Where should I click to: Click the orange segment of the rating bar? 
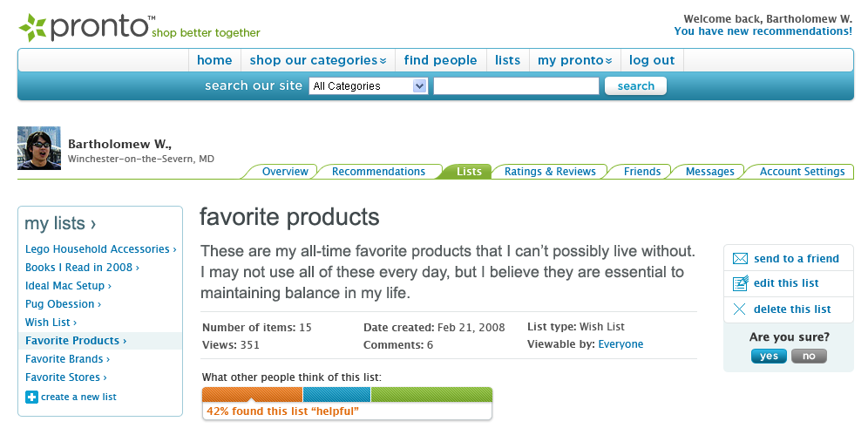(253, 394)
